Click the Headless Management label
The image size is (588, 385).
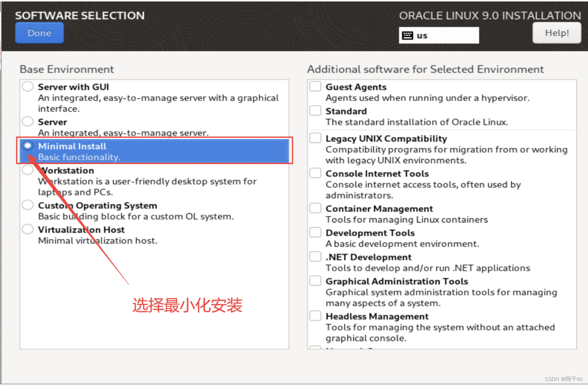pos(377,317)
